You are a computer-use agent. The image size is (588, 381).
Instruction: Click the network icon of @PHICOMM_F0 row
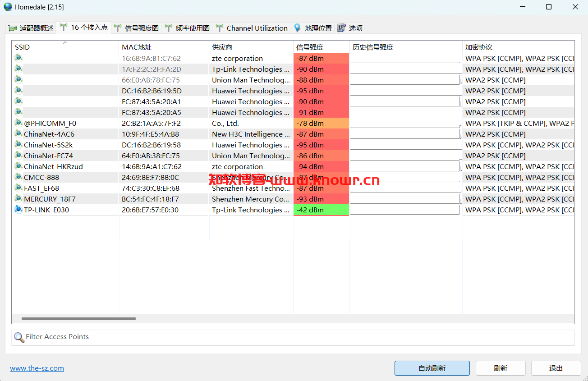point(18,123)
